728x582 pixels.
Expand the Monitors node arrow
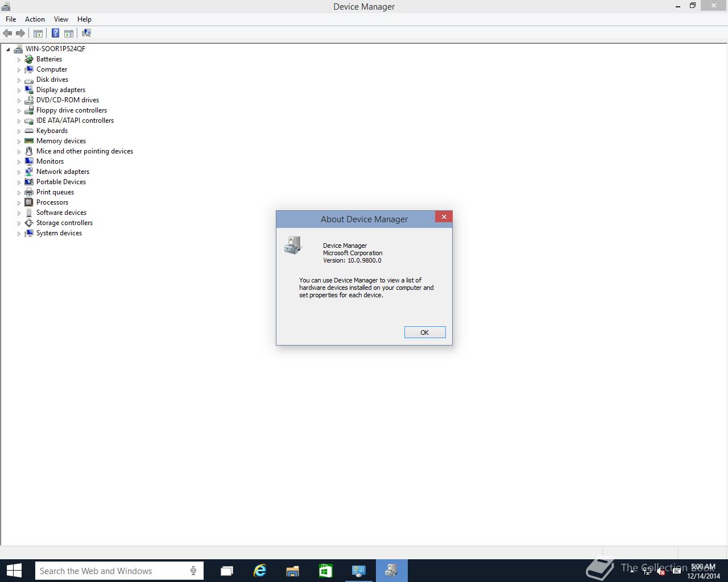(19, 162)
